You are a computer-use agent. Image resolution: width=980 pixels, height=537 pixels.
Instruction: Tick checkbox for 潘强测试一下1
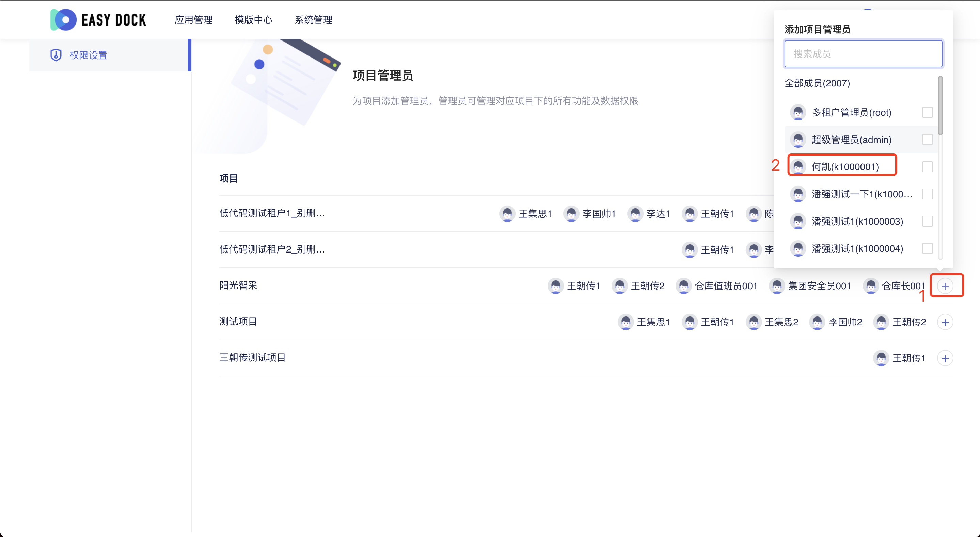(x=928, y=194)
